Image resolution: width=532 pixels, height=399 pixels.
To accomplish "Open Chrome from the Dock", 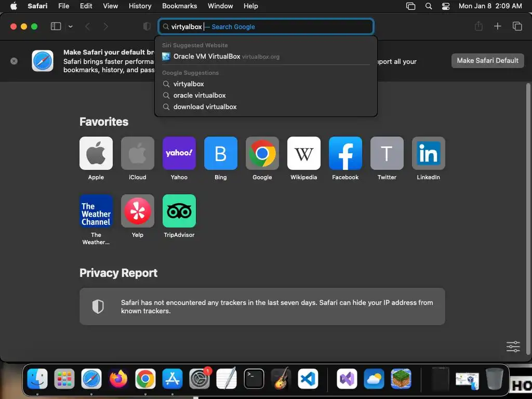I will pos(145,379).
